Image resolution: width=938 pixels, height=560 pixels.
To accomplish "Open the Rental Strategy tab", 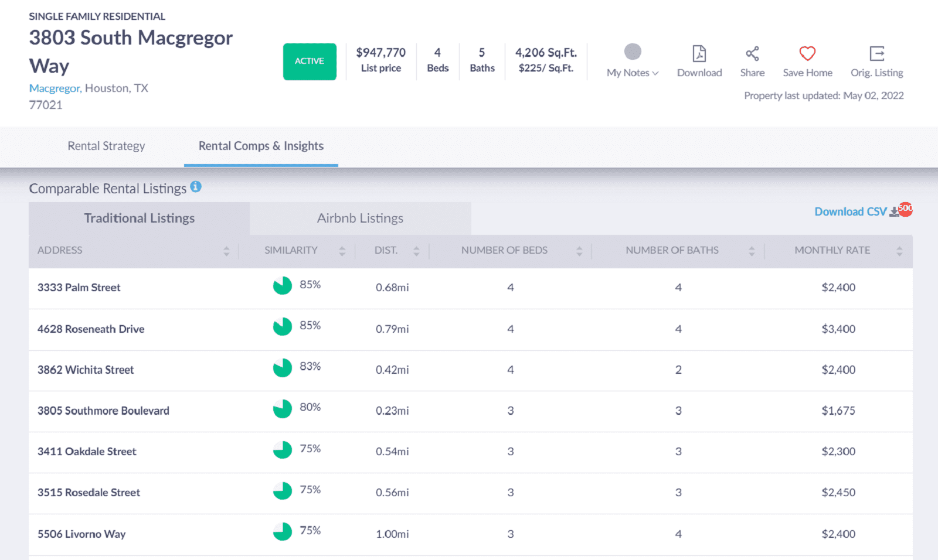I will (x=106, y=146).
